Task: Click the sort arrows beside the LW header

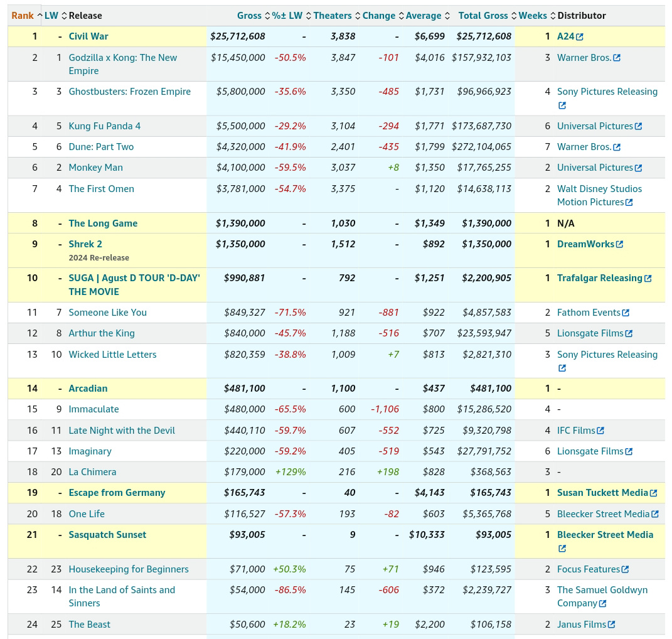Action: click(64, 16)
